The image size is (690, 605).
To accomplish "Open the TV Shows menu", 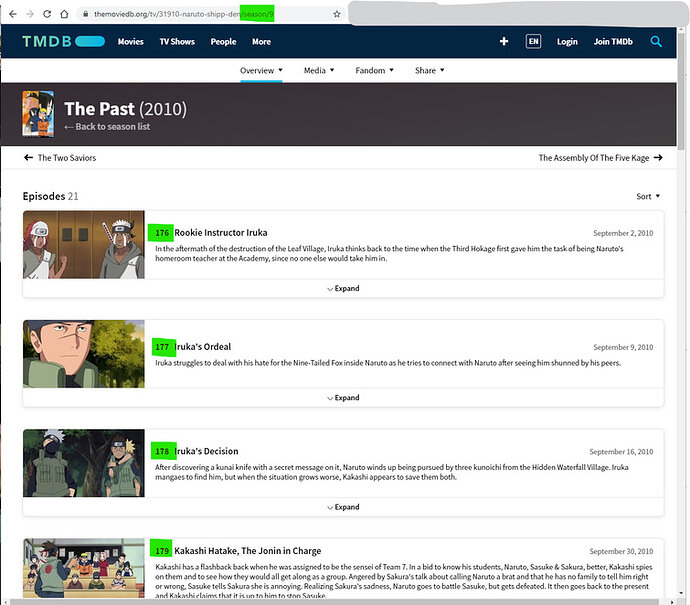I will 177,42.
